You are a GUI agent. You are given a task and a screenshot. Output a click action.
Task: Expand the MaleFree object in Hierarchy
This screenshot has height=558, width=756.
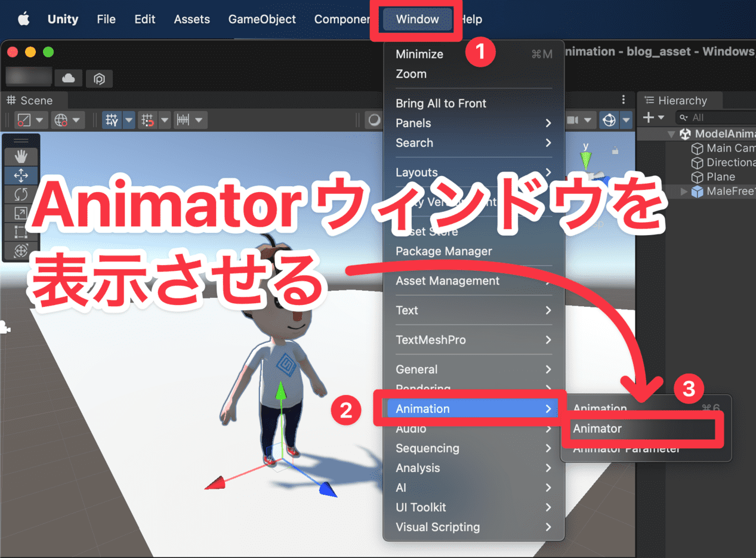(x=684, y=192)
